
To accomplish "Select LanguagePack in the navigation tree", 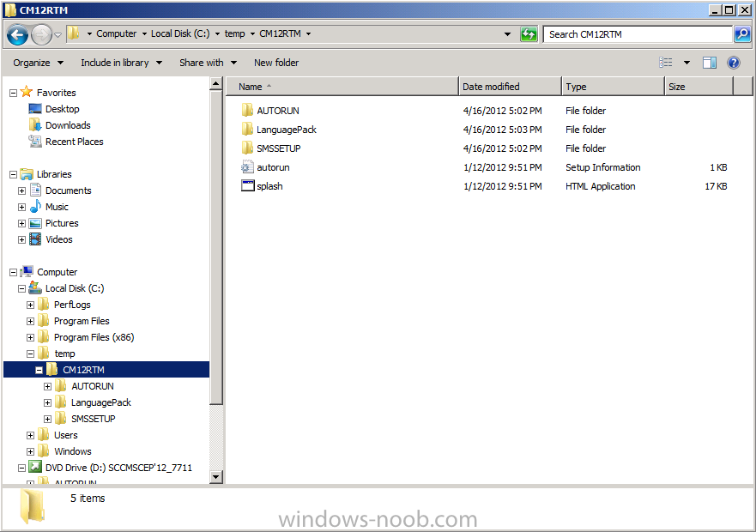I will click(100, 402).
